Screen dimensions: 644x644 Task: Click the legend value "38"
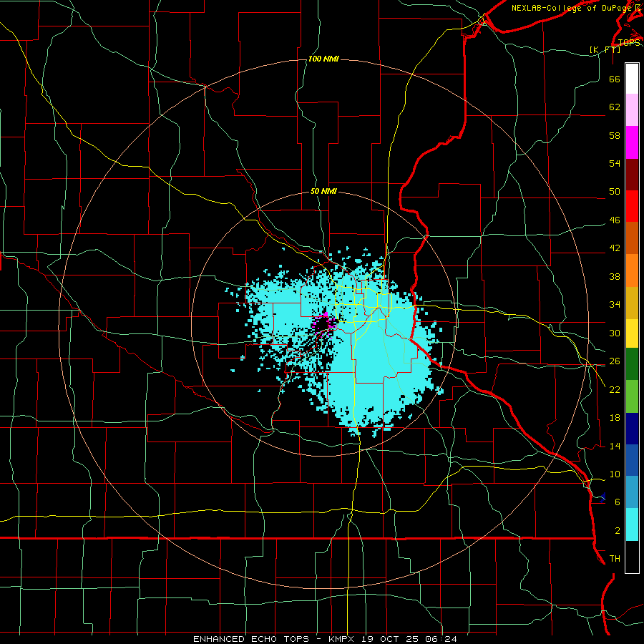(615, 277)
